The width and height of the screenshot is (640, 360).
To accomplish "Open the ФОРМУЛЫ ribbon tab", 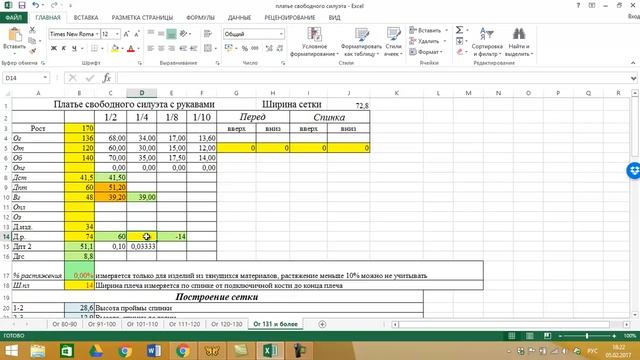I will tap(200, 18).
